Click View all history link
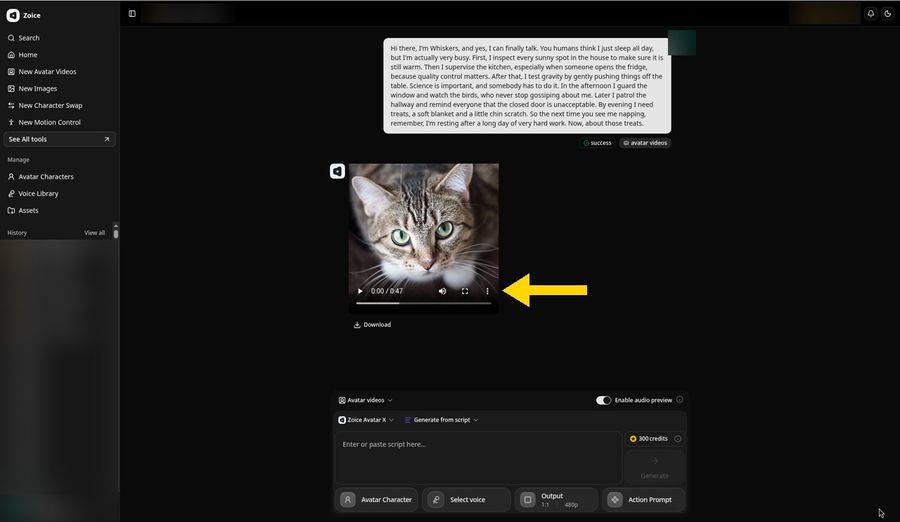Viewport: 900px width, 522px height. pyautogui.click(x=95, y=233)
